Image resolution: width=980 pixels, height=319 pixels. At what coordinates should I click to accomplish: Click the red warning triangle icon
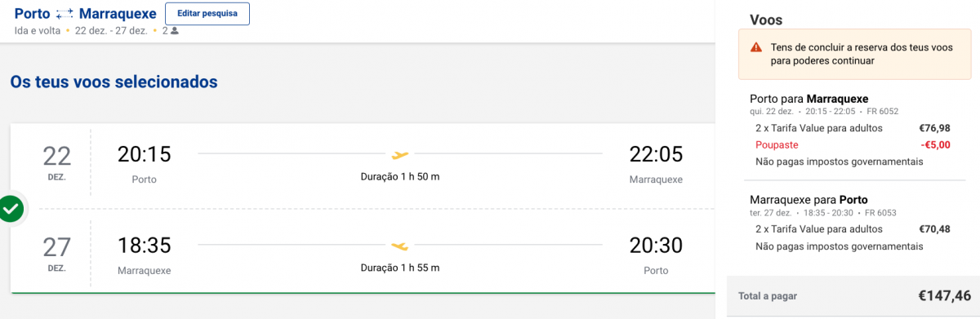tap(756, 48)
